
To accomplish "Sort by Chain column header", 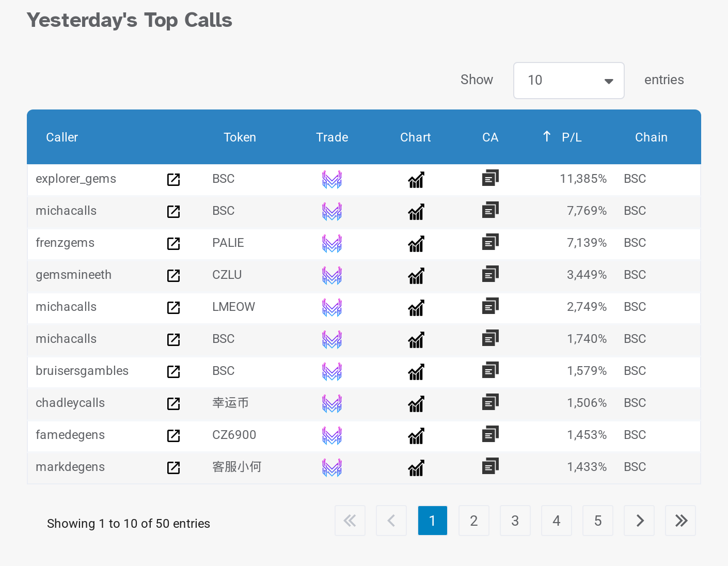I will [x=651, y=137].
